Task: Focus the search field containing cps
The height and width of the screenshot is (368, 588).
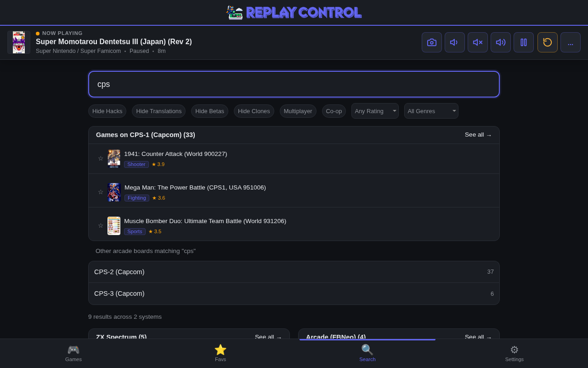Action: [x=294, y=84]
